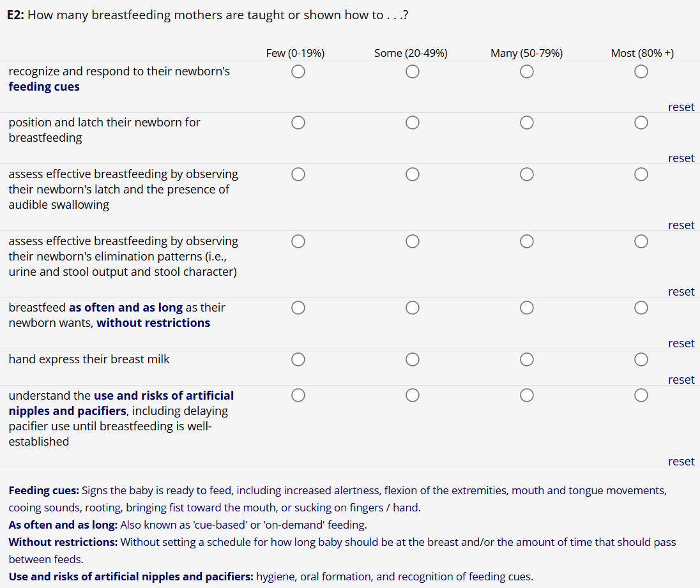Choose Most (80% +) for artificial nipples and pacifiers
700x588 pixels.
click(641, 396)
